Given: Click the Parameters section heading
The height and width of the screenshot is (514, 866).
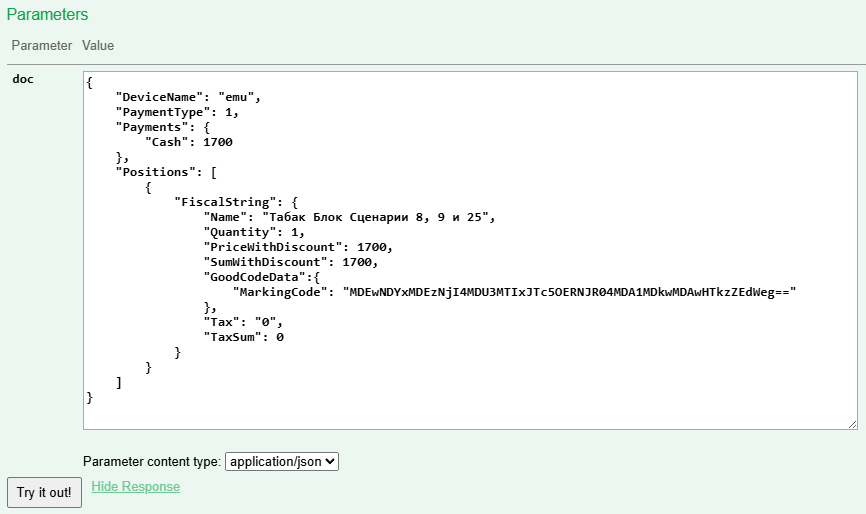Looking at the screenshot, I should click(48, 15).
